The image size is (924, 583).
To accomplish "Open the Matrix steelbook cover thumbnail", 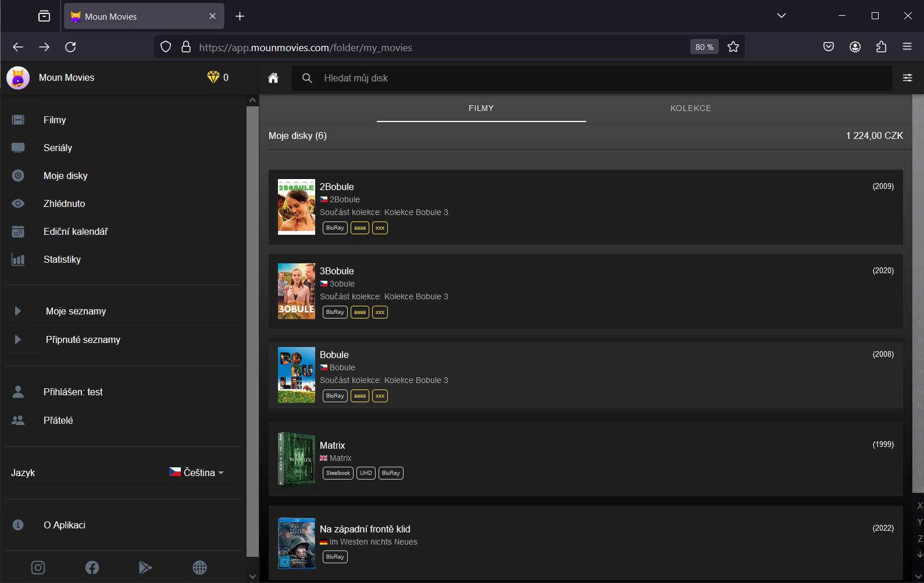I will [296, 459].
